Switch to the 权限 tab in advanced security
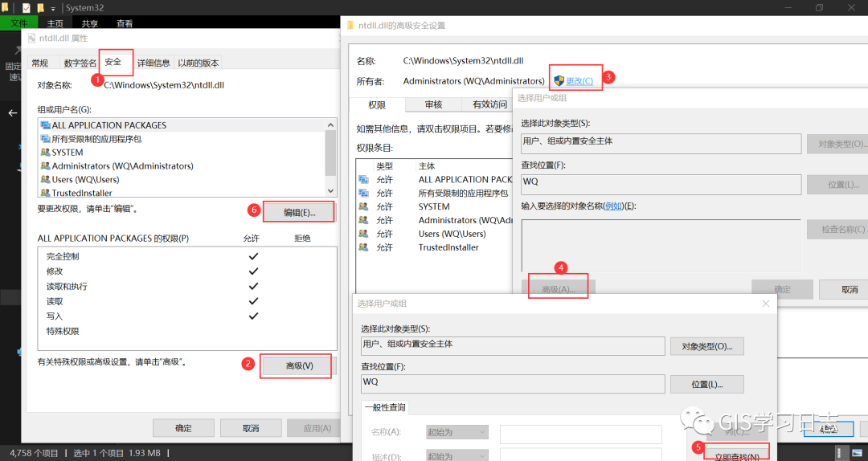 [377, 104]
